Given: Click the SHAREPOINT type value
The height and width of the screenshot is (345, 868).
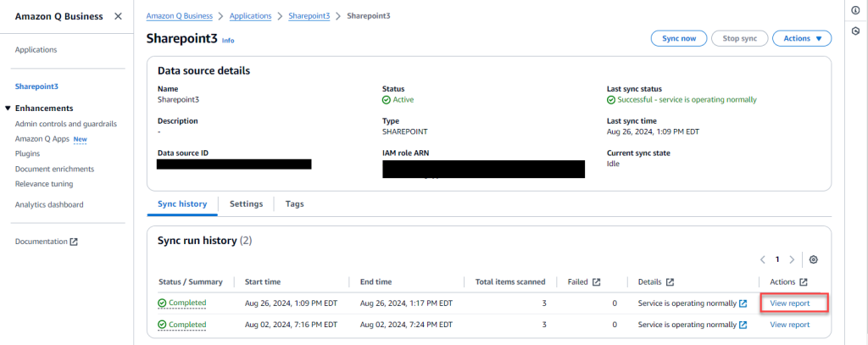Looking at the screenshot, I should tap(404, 131).
